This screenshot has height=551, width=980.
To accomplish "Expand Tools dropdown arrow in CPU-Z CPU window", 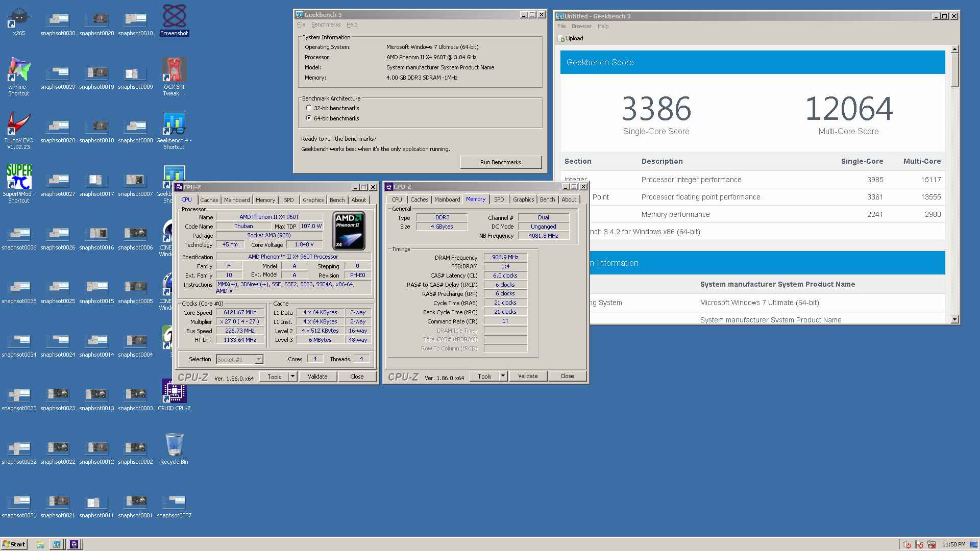I will [x=292, y=377].
